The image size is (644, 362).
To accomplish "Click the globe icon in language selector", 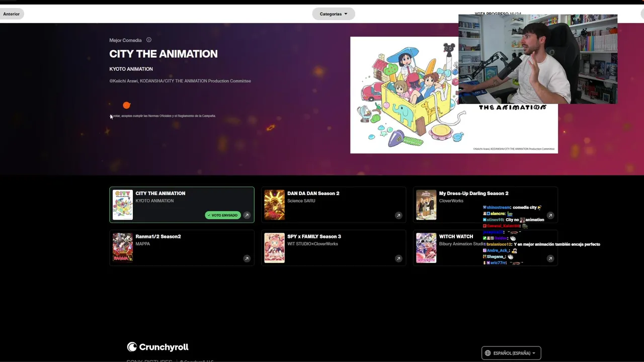I will coord(488,353).
